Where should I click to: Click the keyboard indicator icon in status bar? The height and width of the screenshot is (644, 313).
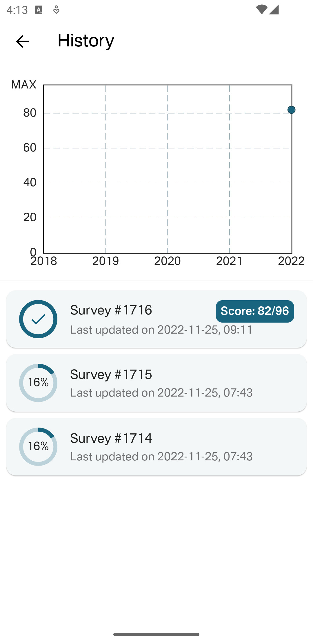[x=39, y=10]
